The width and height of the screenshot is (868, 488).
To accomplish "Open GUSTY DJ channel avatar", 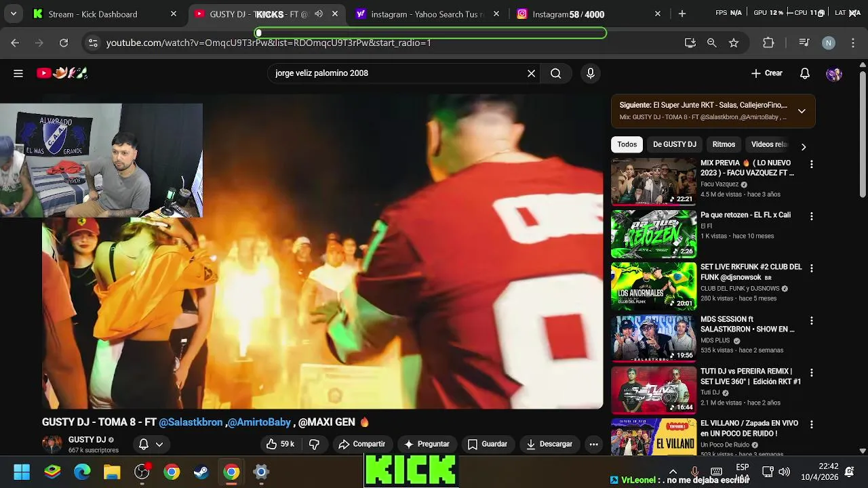I will pos(52,444).
